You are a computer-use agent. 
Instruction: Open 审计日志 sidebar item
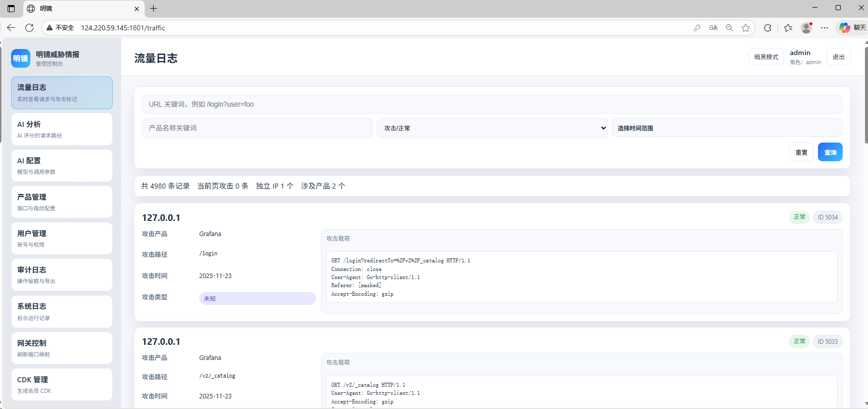[x=62, y=275]
